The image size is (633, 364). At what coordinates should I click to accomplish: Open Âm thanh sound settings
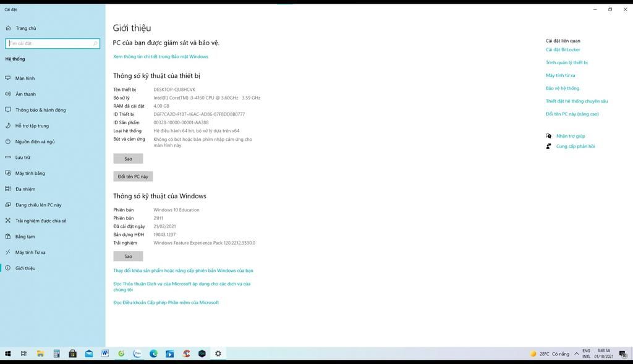coord(25,94)
